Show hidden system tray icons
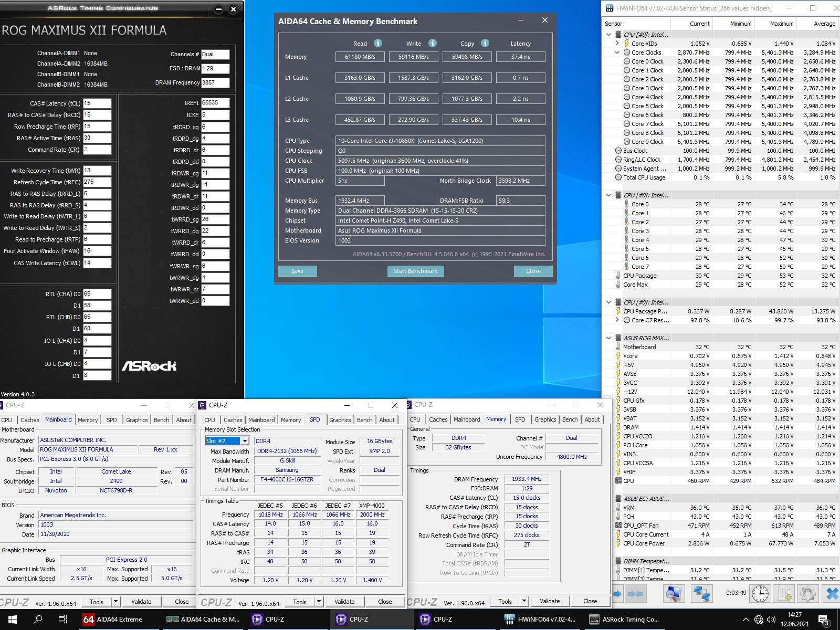Viewport: 840px width, 630px height. [x=745, y=619]
